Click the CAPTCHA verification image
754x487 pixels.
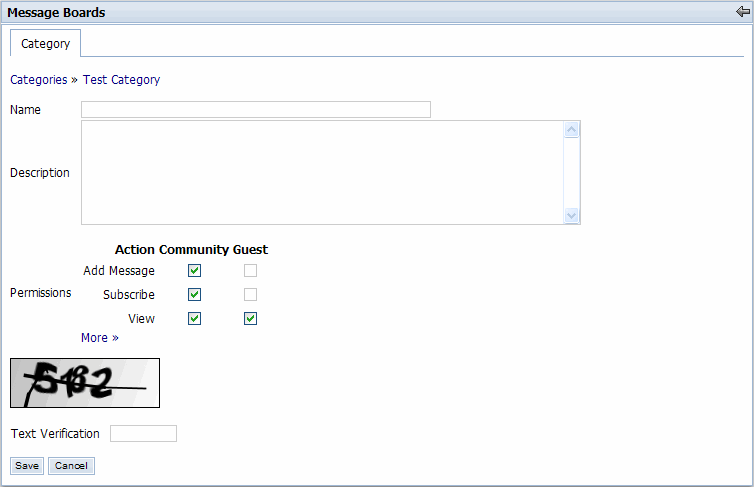tap(85, 382)
